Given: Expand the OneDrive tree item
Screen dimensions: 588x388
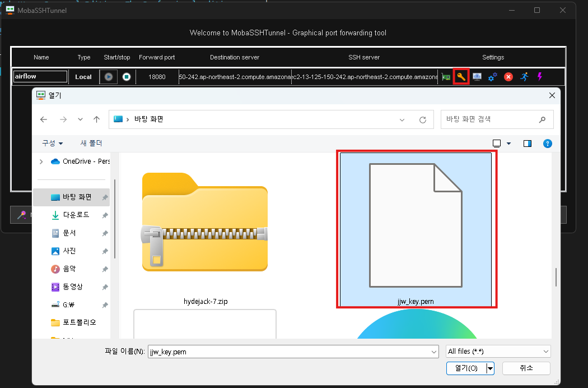Looking at the screenshot, I should pyautogui.click(x=41, y=161).
